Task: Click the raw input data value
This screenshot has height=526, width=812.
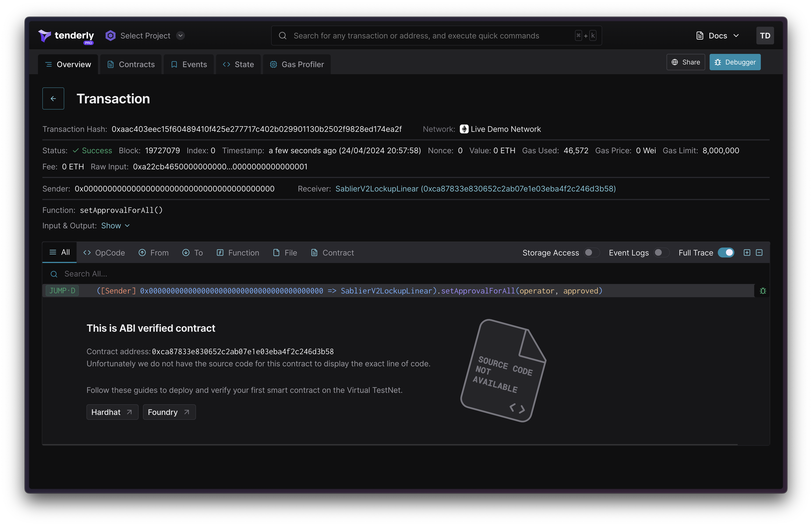Action: (220, 167)
